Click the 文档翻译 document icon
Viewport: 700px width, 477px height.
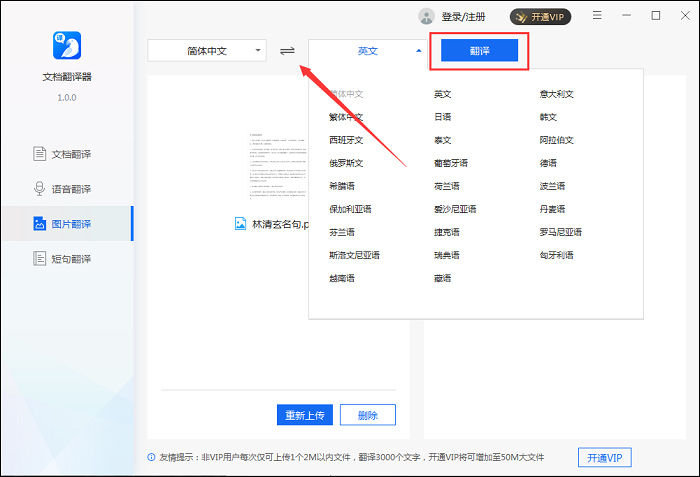pos(41,154)
